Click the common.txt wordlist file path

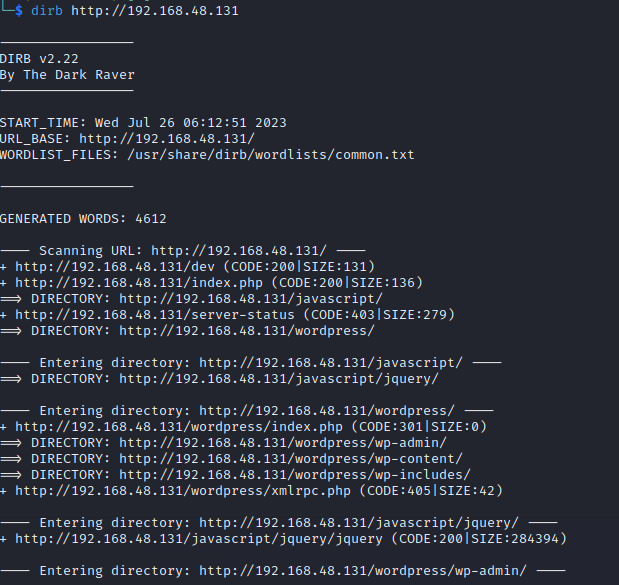click(270, 155)
